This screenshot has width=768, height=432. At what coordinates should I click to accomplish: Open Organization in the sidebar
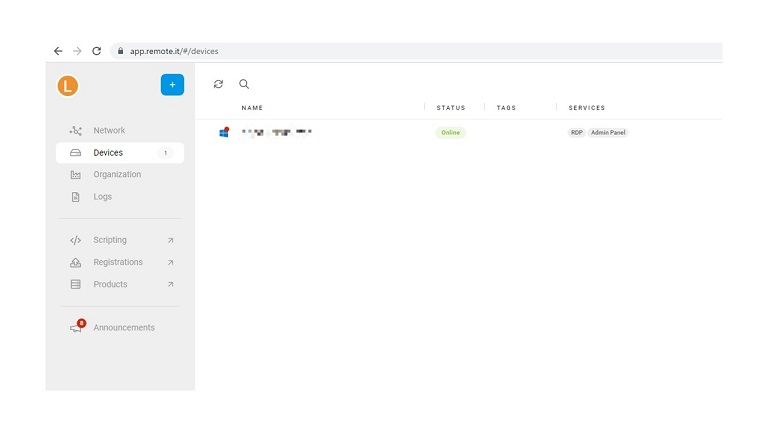120,174
